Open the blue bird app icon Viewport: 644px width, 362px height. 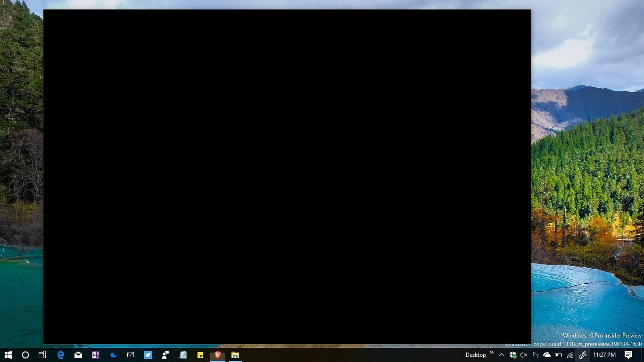(x=113, y=355)
